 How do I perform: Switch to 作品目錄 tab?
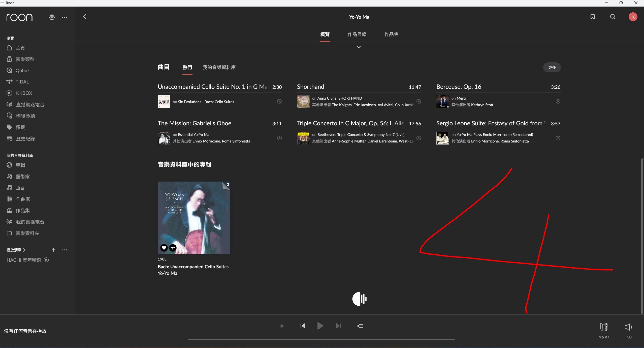point(357,34)
